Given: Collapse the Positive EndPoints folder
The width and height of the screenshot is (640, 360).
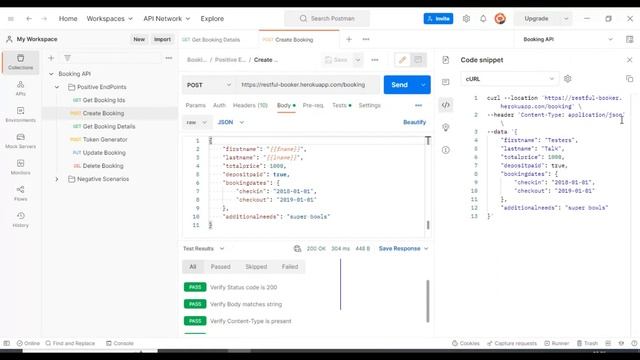Looking at the screenshot, I should pyautogui.click(x=57, y=87).
